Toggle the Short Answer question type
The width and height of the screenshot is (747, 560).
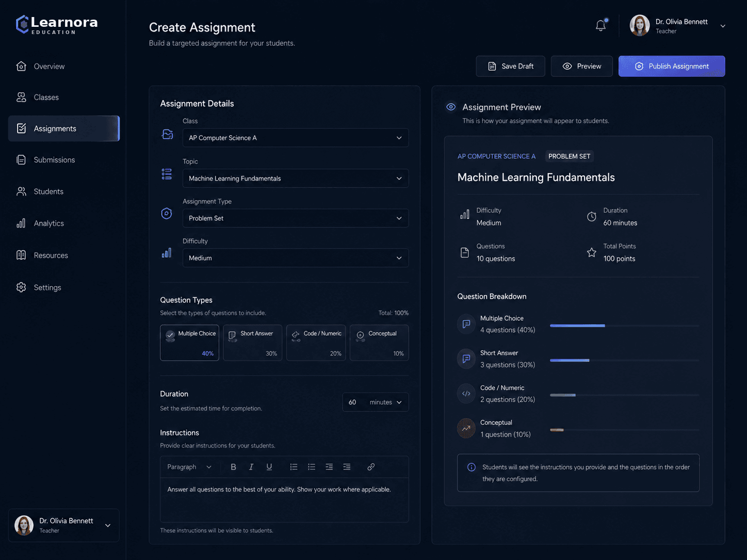(253, 342)
